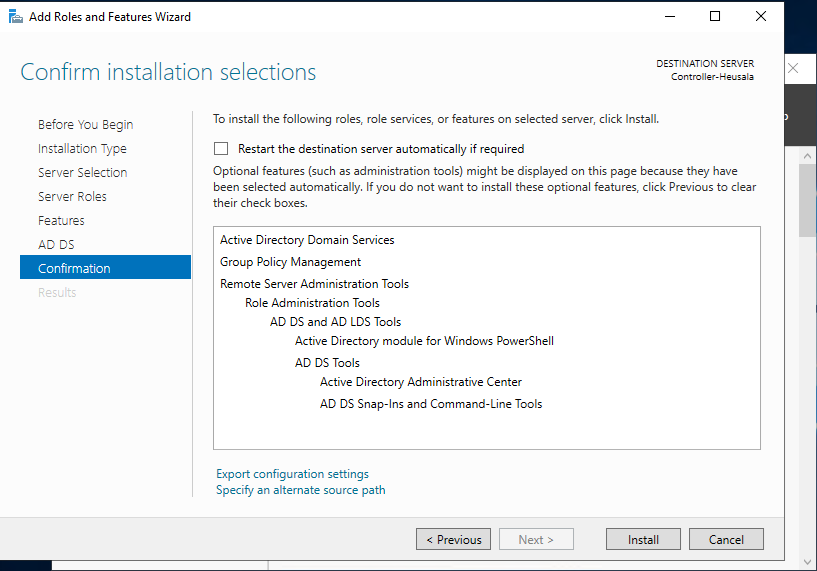Viewport: 817px width, 571px height.
Task: Select Group Policy Management entry
Action: pos(290,262)
